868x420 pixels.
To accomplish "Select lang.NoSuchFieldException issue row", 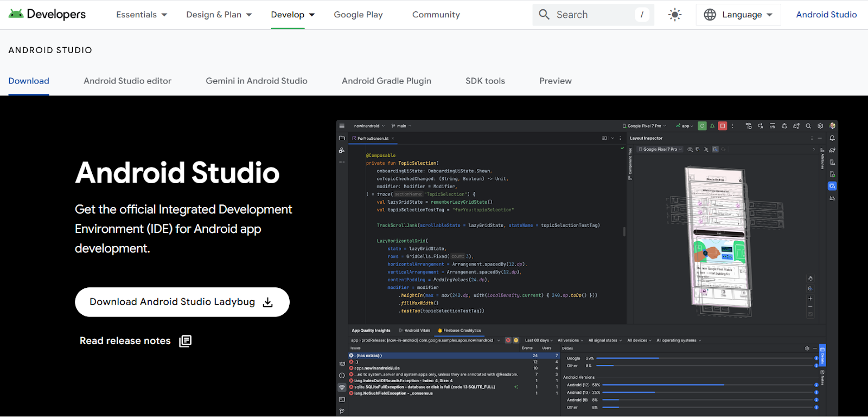I will pyautogui.click(x=454, y=393).
